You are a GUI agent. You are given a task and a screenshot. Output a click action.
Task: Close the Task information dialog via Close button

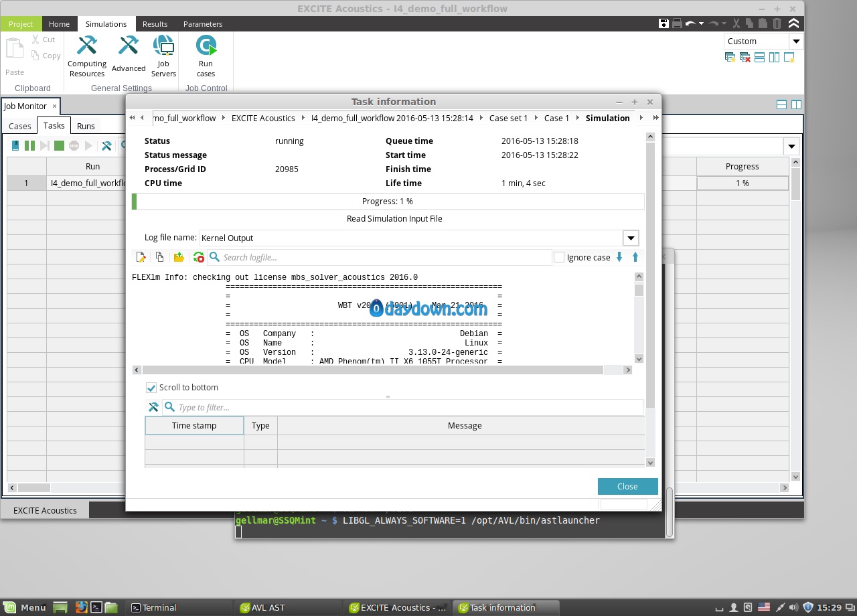point(627,486)
